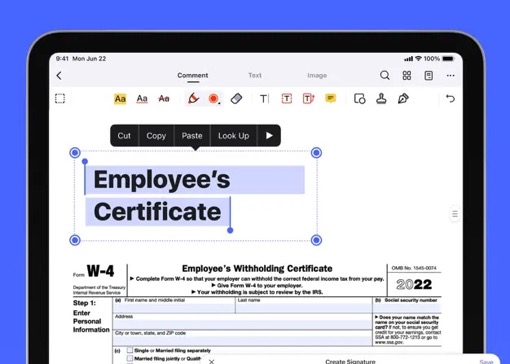This screenshot has width=510, height=364.
Task: Open the document page view icon
Action: pos(429,76)
